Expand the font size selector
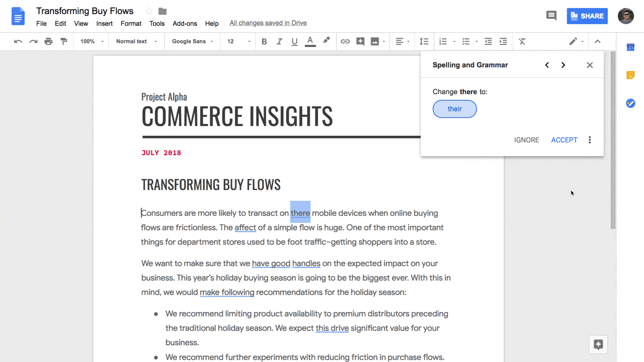Image resolution: width=644 pixels, height=362 pixels. [249, 41]
